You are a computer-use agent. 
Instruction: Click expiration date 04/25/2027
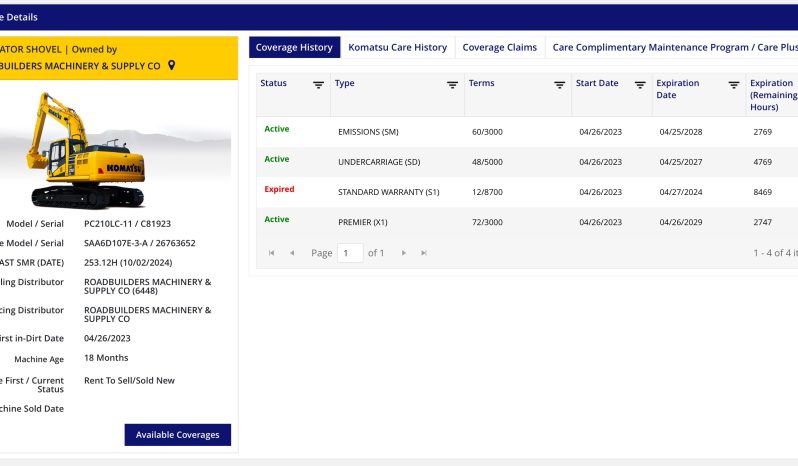(x=680, y=162)
